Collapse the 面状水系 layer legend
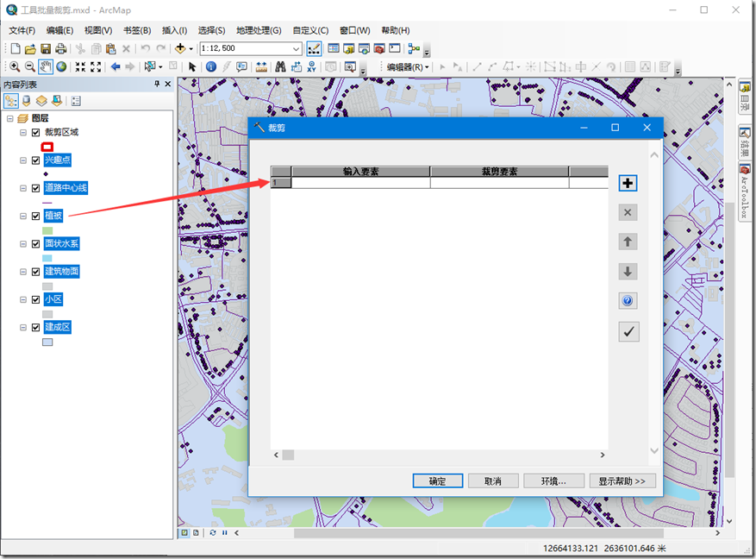Screen dimensions: 756x559 23,244
